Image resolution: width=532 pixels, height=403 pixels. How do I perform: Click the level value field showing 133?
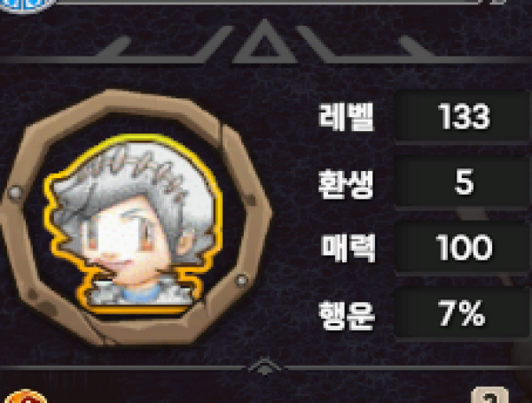click(463, 116)
